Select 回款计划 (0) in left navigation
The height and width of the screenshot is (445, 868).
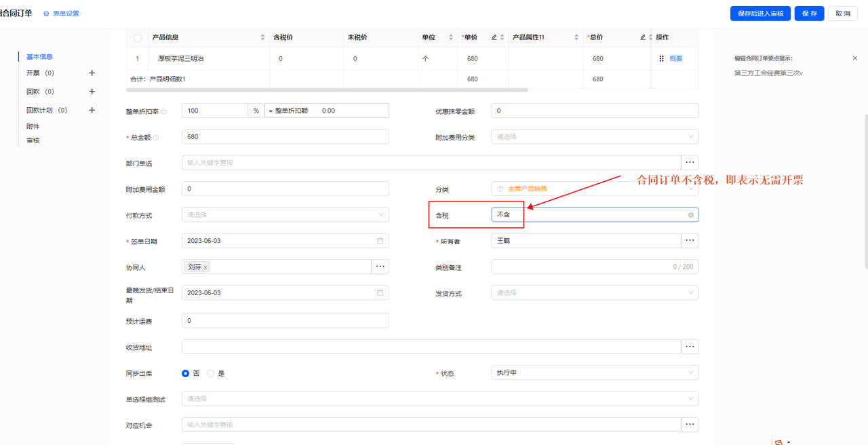click(47, 110)
